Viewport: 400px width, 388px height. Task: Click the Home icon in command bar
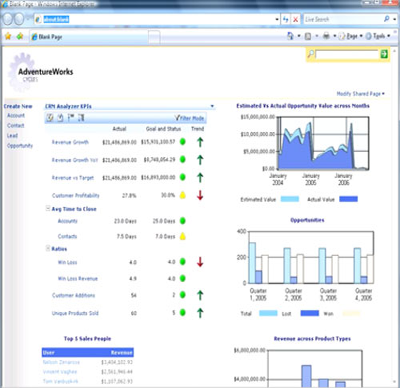click(291, 36)
